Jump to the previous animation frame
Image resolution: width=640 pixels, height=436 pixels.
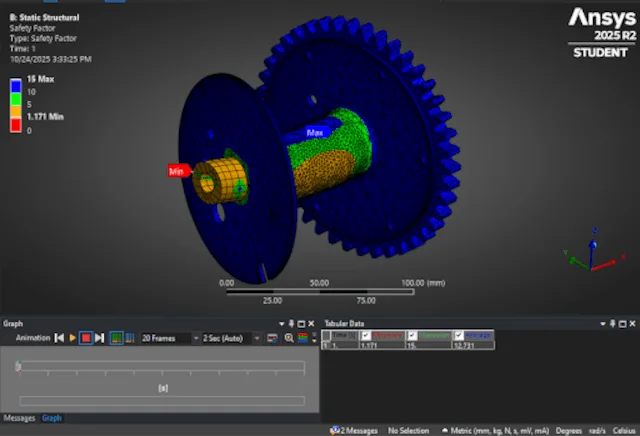(x=59, y=338)
